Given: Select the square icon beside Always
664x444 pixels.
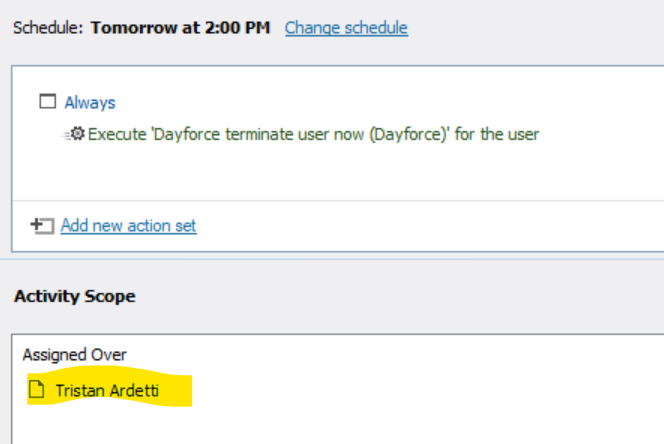Looking at the screenshot, I should click(x=47, y=102).
